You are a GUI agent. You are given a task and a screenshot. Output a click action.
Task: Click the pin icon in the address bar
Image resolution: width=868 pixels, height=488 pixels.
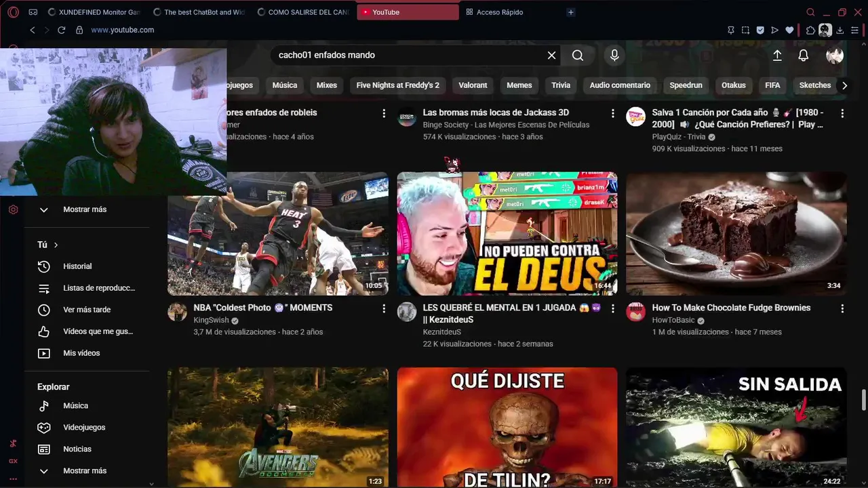coord(730,30)
